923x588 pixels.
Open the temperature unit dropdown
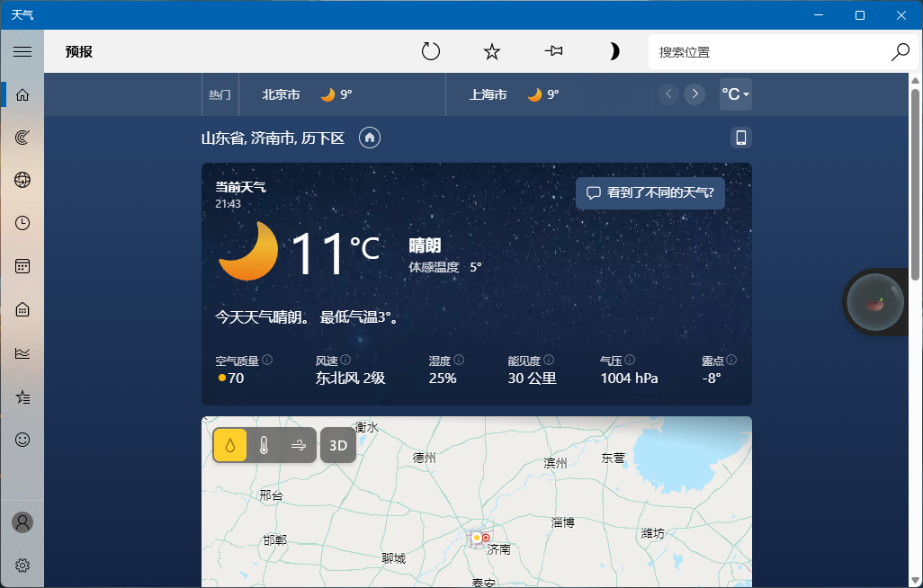(x=735, y=94)
